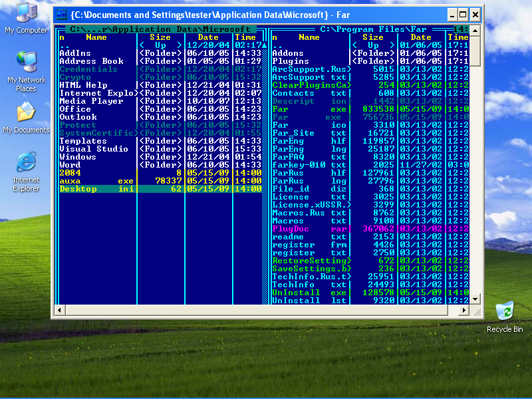Viewport: 532px width, 399px height.
Task: Select the ClearPluginsCa file entry
Action: pyautogui.click(x=370, y=85)
